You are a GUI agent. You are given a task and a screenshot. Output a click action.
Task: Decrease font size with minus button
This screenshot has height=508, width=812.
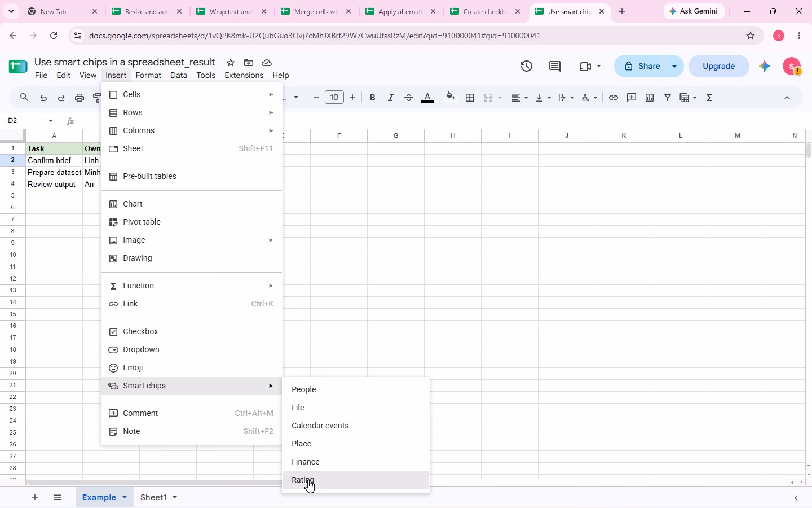tap(316, 98)
